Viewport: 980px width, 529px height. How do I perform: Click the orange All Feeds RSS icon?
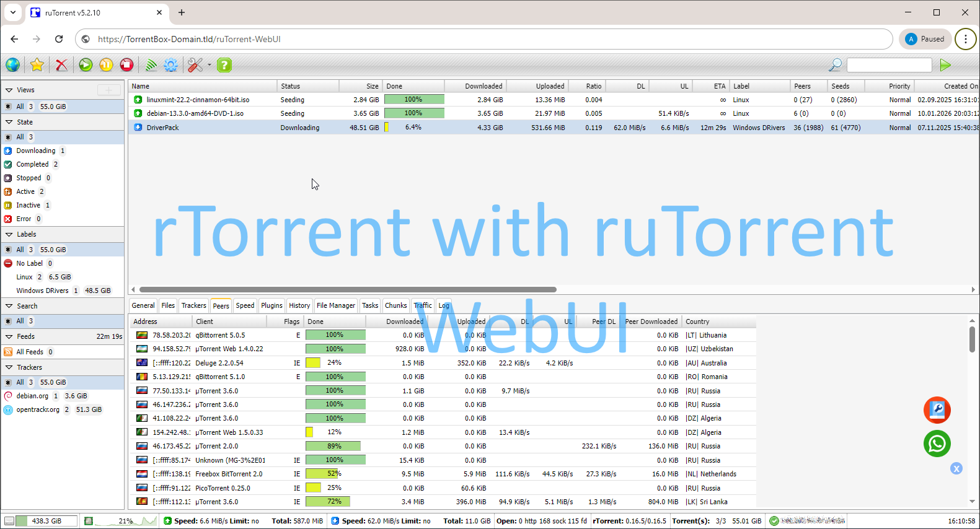click(8, 352)
